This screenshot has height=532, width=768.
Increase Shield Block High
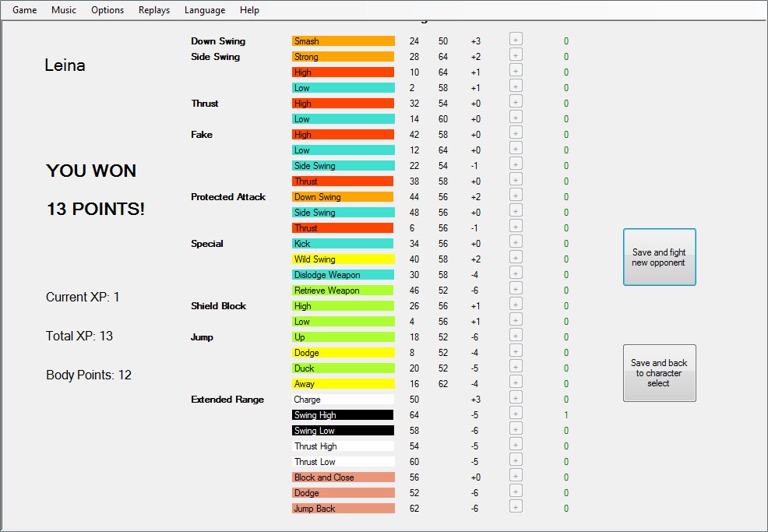pos(516,305)
